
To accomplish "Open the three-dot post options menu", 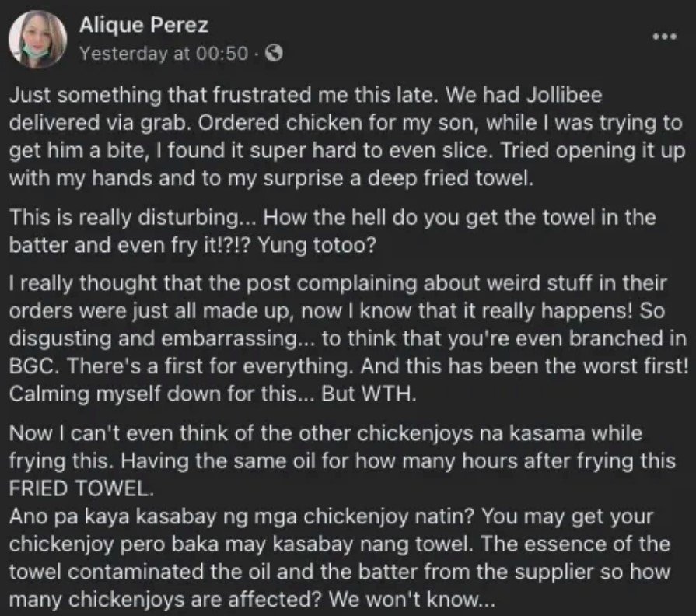I will pos(664,37).
